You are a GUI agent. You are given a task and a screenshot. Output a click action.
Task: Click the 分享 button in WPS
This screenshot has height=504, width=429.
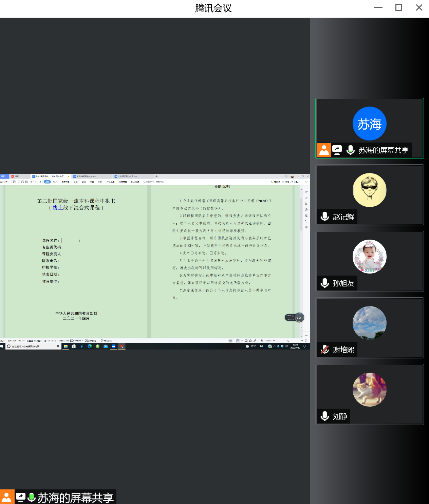point(295,182)
